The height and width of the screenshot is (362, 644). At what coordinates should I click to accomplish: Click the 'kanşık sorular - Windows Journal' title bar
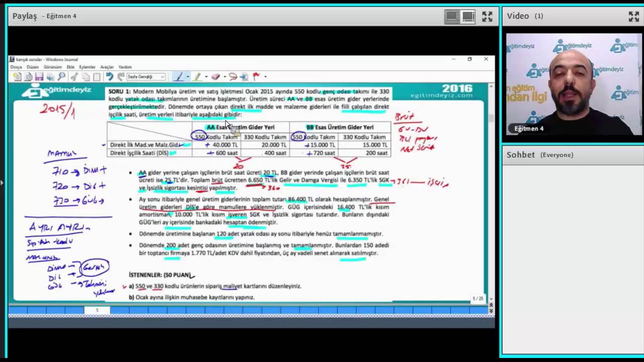point(47,59)
